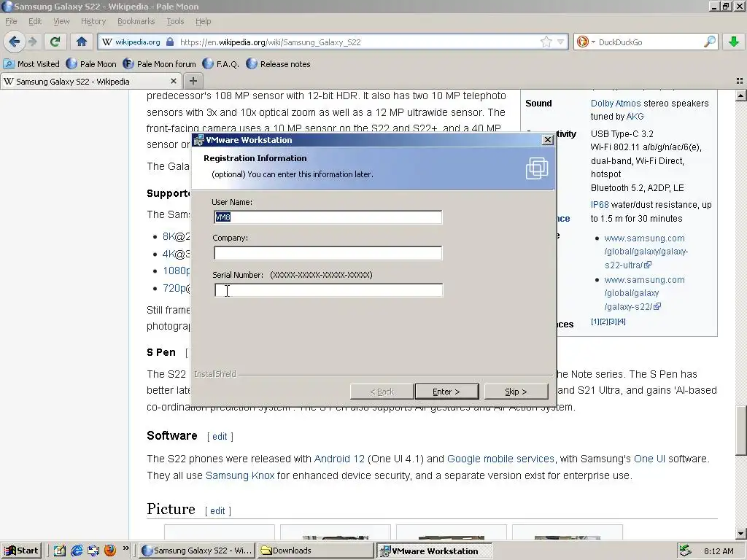Close the Samsung Galaxy S22 tab
This screenshot has height=560, width=747.
pyautogui.click(x=174, y=81)
